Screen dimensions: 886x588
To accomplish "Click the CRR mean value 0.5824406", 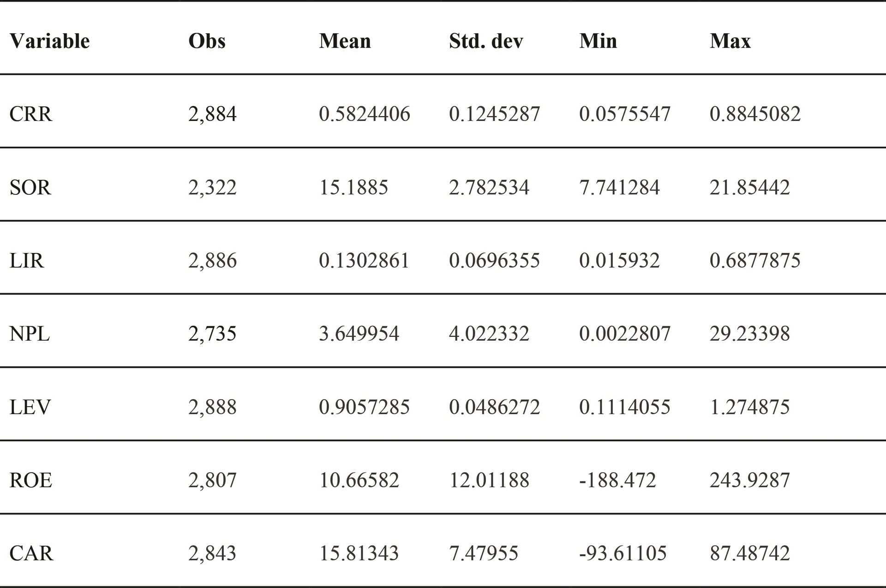I will click(364, 114).
